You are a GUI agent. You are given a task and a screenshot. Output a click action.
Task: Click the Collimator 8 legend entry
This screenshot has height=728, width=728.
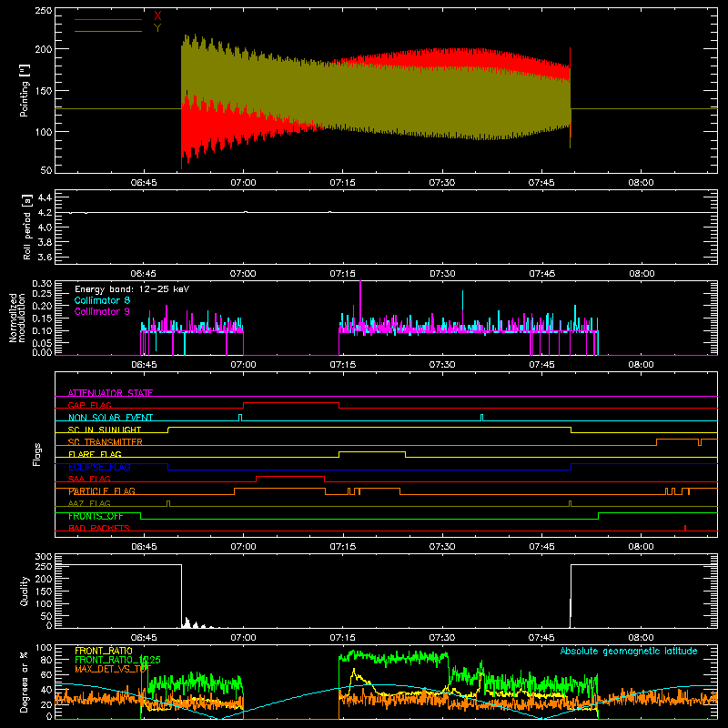(x=102, y=300)
